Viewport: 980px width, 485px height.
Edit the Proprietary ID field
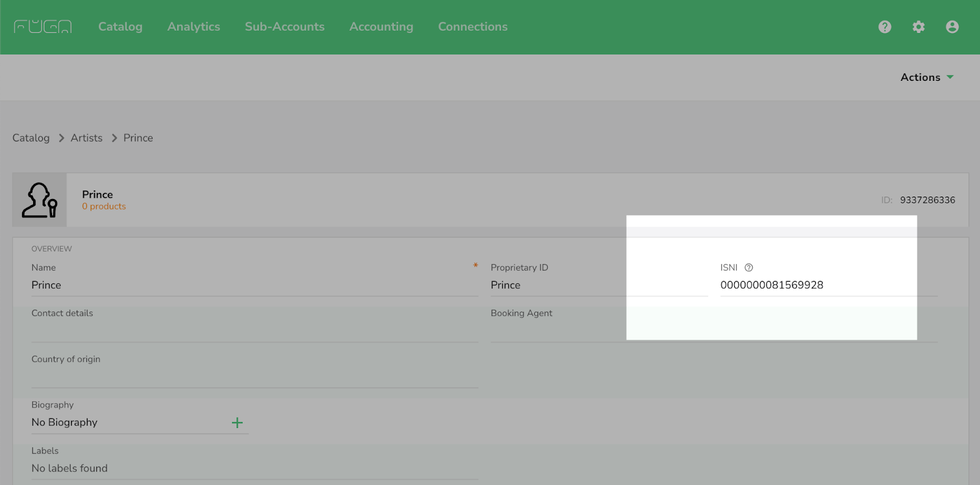599,285
